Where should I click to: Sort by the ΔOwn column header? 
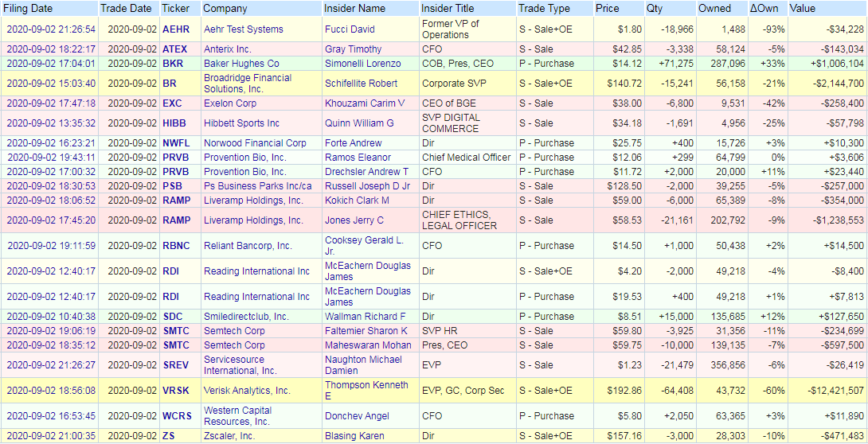[x=764, y=9]
